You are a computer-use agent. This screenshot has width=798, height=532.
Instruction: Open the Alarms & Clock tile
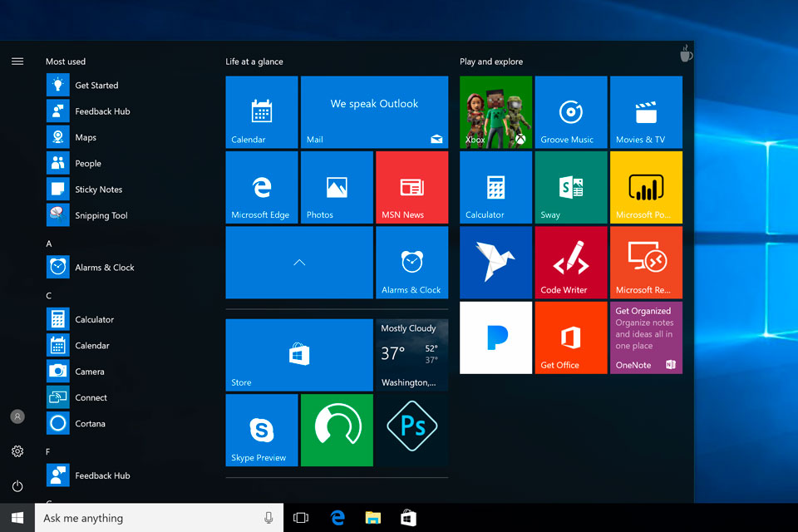[412, 263]
